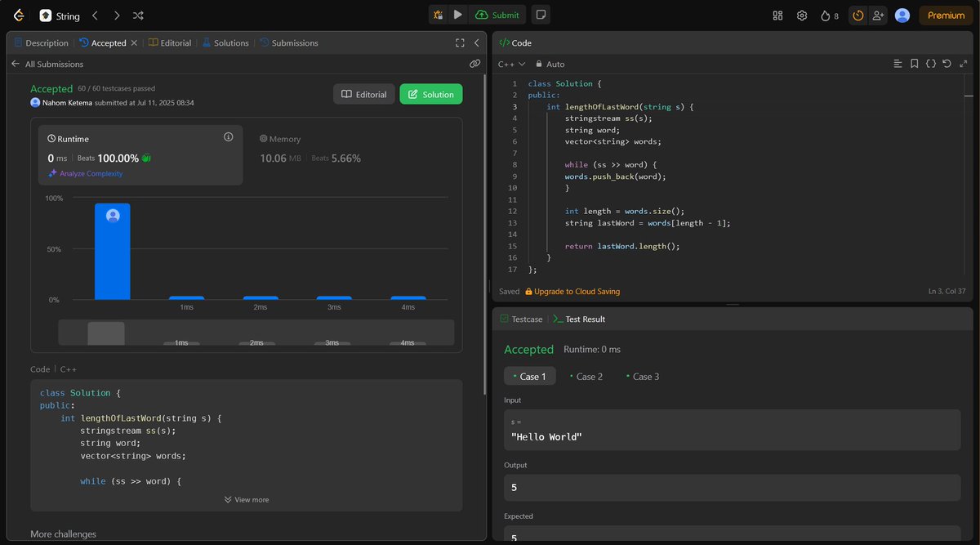Click the chart range slider handle

click(x=106, y=333)
